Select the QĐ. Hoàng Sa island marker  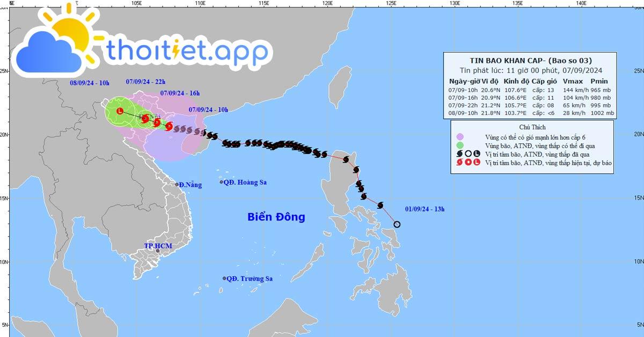(221, 182)
